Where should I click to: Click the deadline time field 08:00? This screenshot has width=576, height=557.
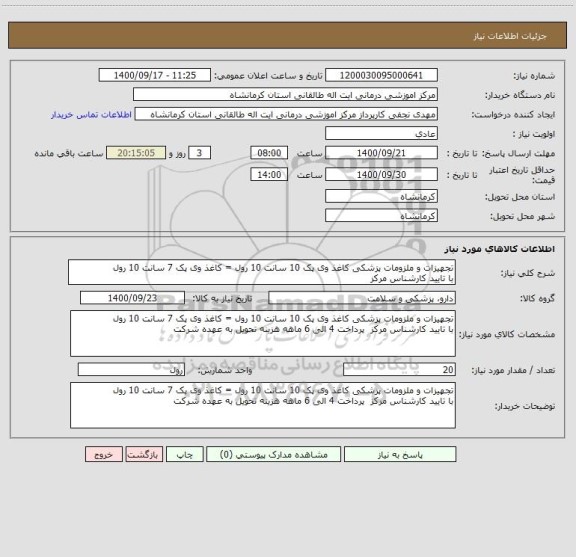click(269, 153)
